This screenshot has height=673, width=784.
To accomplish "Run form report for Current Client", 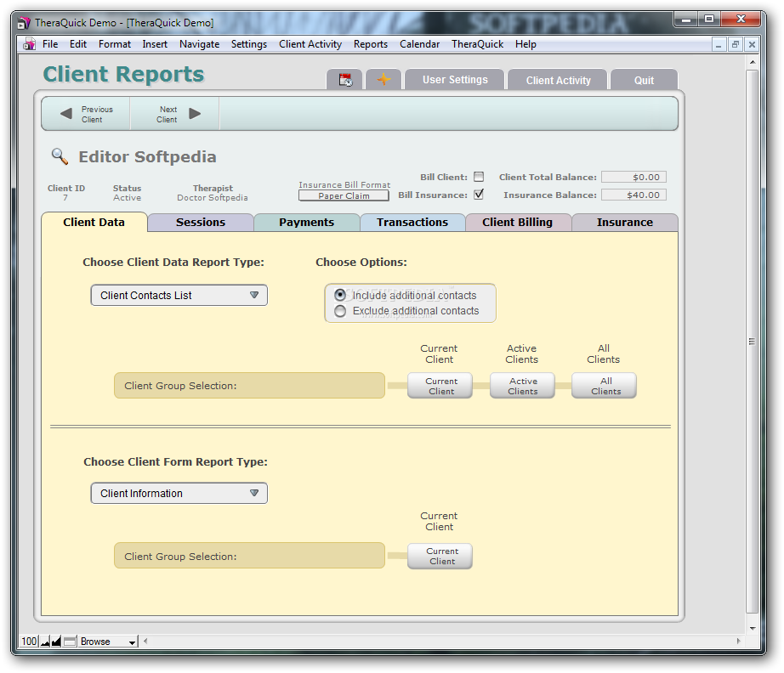I will coord(440,556).
